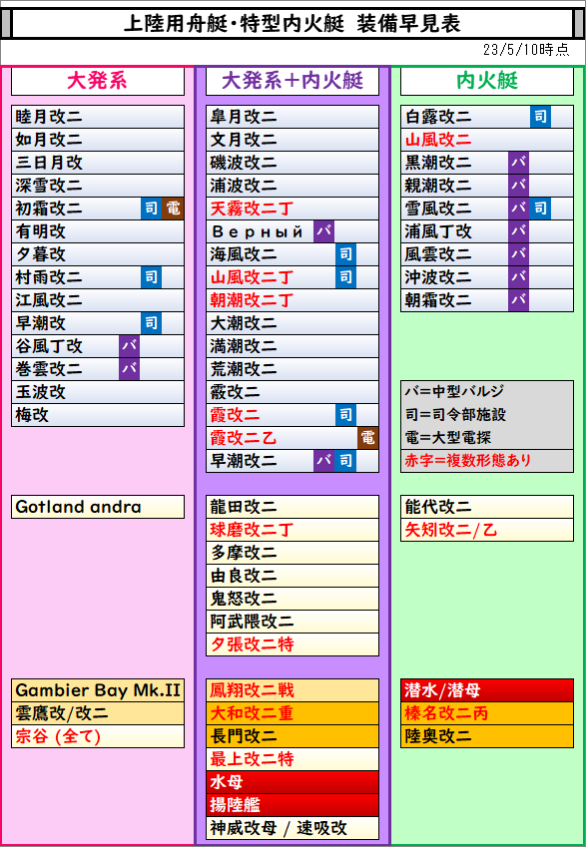This screenshot has width=586, height=848.
Task: Click the バ badge in the 谷風丁改 row
Action: [130, 346]
